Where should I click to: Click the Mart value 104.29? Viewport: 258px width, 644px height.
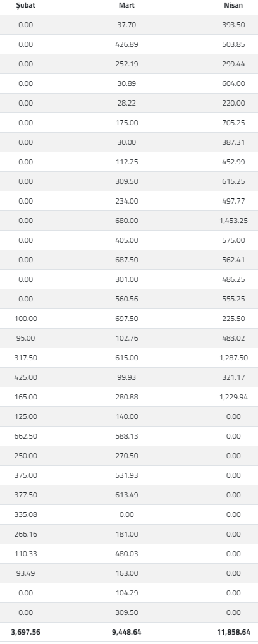(126, 593)
